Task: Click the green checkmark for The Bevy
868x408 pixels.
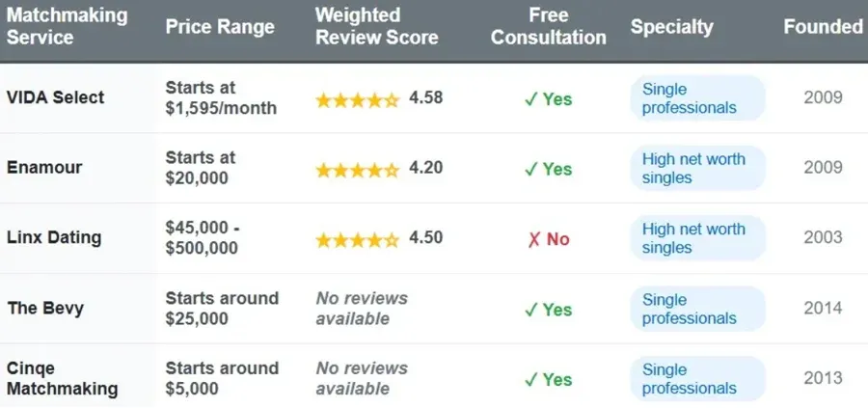Action: pos(529,310)
